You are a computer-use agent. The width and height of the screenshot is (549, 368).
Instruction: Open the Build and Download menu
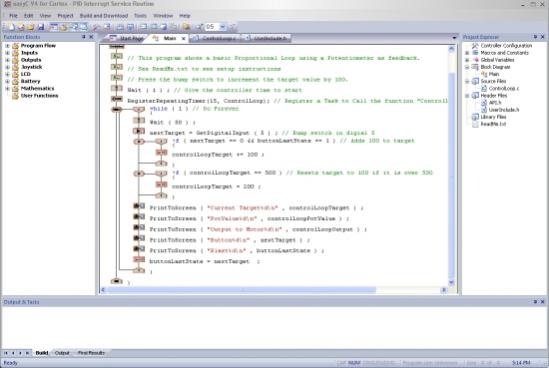coord(104,16)
